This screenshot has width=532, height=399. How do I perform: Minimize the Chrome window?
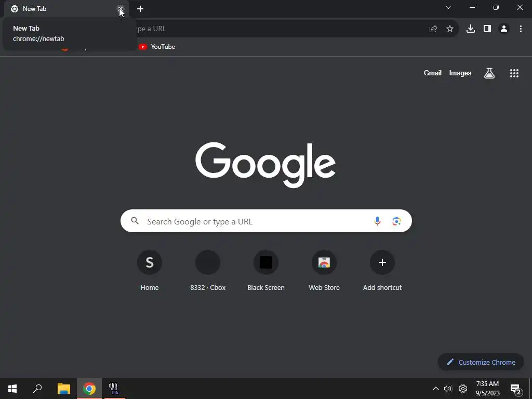(472, 7)
